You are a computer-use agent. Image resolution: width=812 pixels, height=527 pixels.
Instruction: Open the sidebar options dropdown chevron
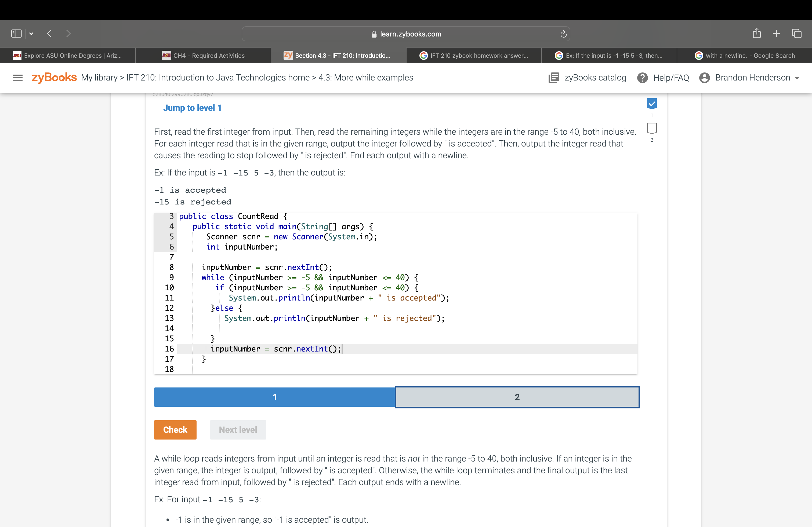pos(31,33)
